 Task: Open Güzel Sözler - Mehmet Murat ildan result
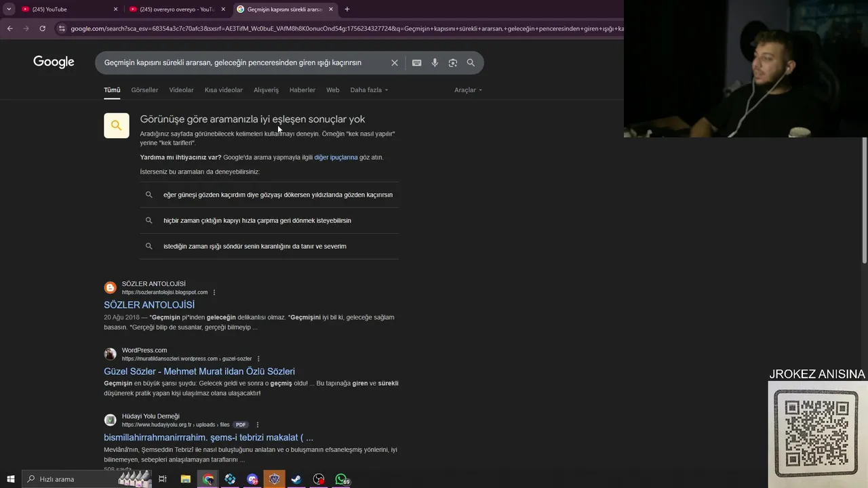click(199, 371)
